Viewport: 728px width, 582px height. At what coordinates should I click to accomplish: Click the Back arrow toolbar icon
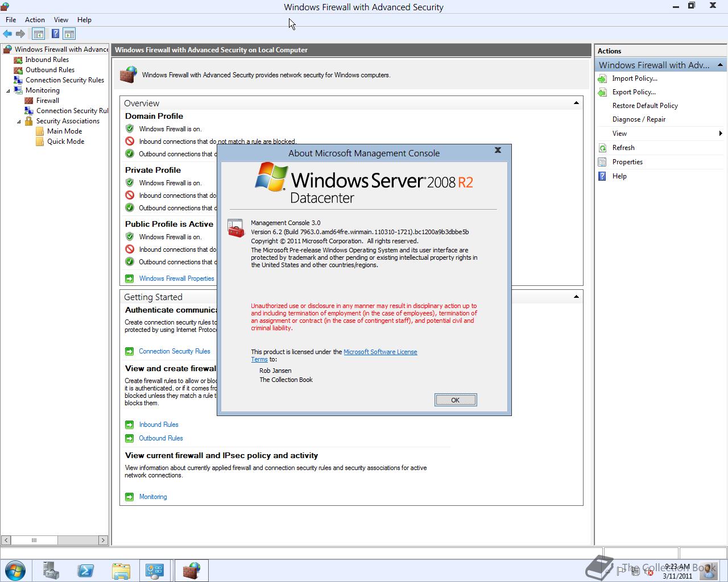tap(8, 34)
